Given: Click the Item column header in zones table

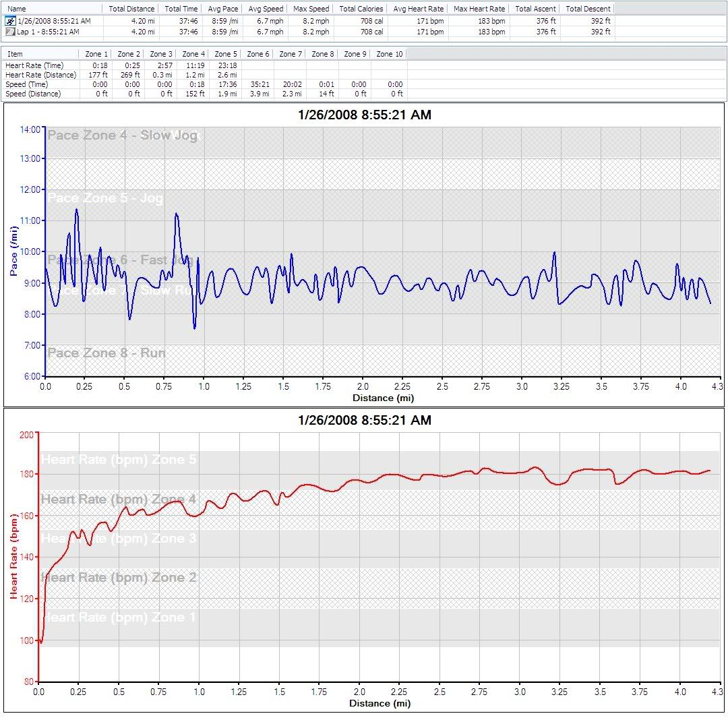Looking at the screenshot, I should pos(15,54).
